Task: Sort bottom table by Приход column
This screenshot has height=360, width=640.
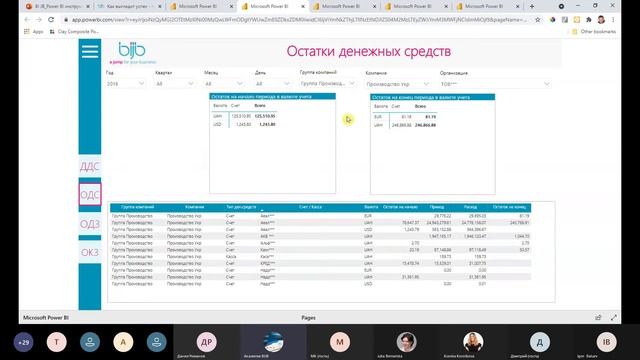Action: click(x=437, y=207)
